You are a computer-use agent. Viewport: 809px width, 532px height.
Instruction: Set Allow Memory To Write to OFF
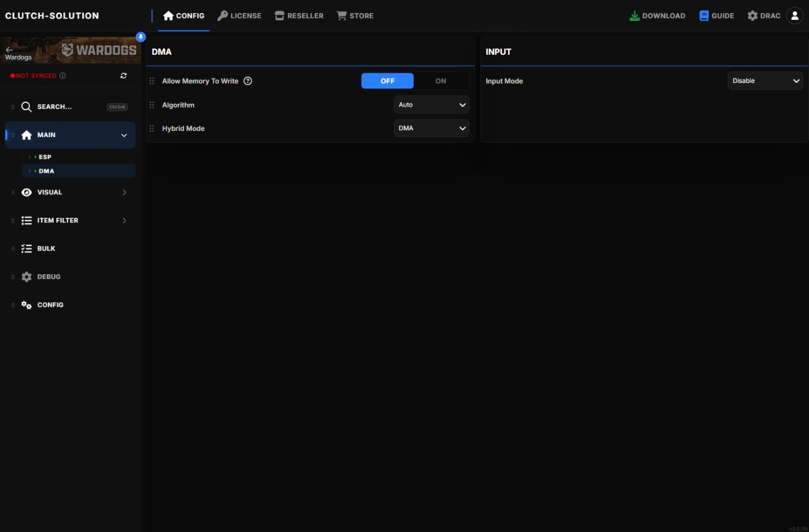tap(387, 81)
